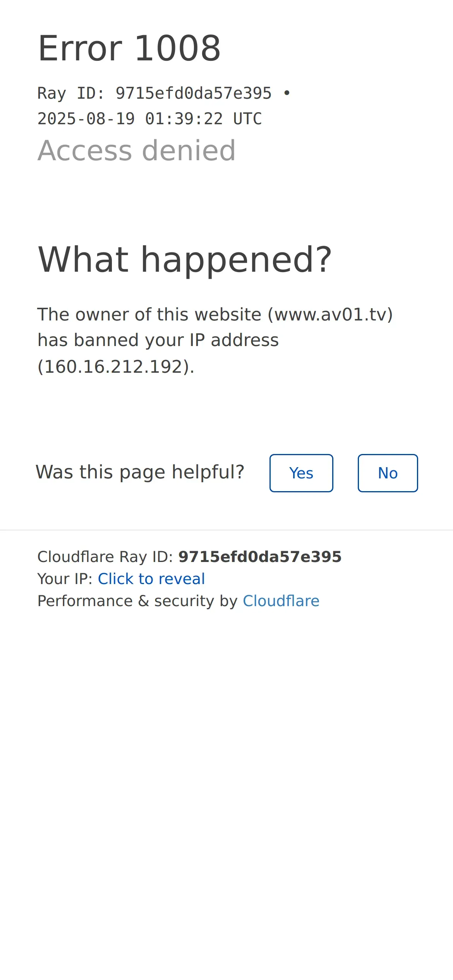Click the banned IP 160.16.212.192 text
This screenshot has height=980, width=453.
[x=113, y=367]
